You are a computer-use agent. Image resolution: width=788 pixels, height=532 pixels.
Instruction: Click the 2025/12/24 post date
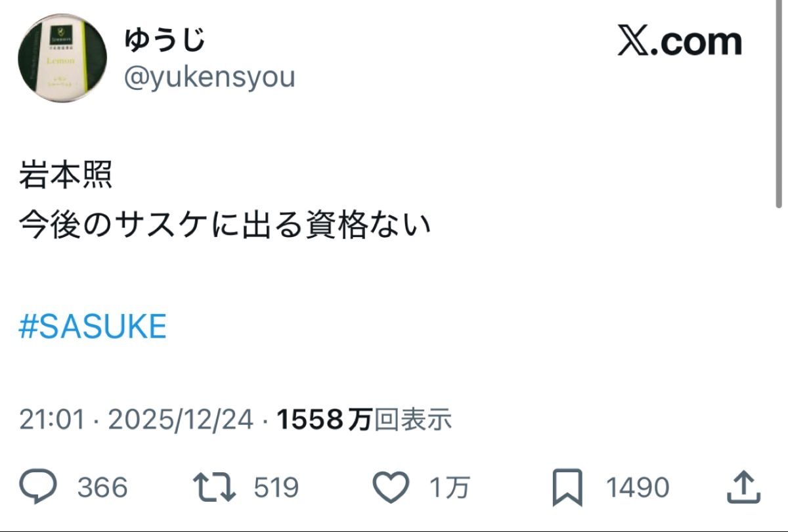point(181,420)
